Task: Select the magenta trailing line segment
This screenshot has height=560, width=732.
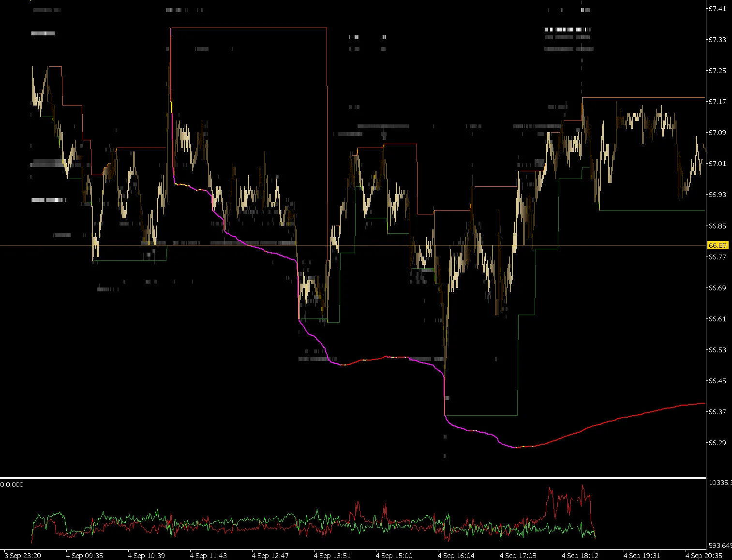Action: pos(261,250)
